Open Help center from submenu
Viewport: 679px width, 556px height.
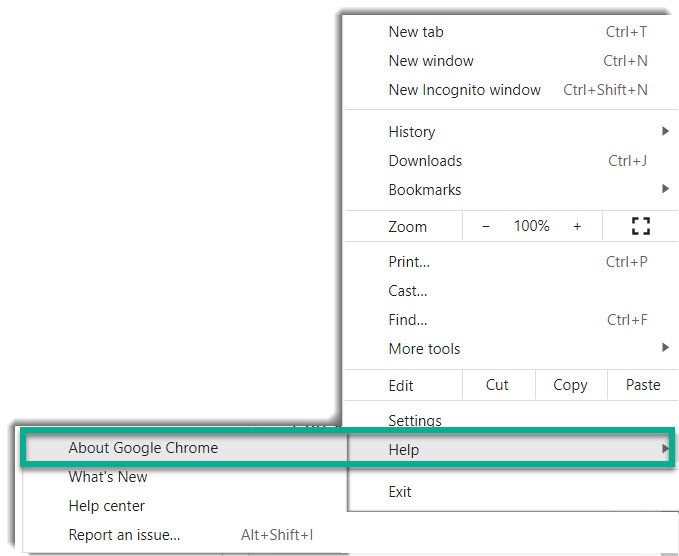107,506
